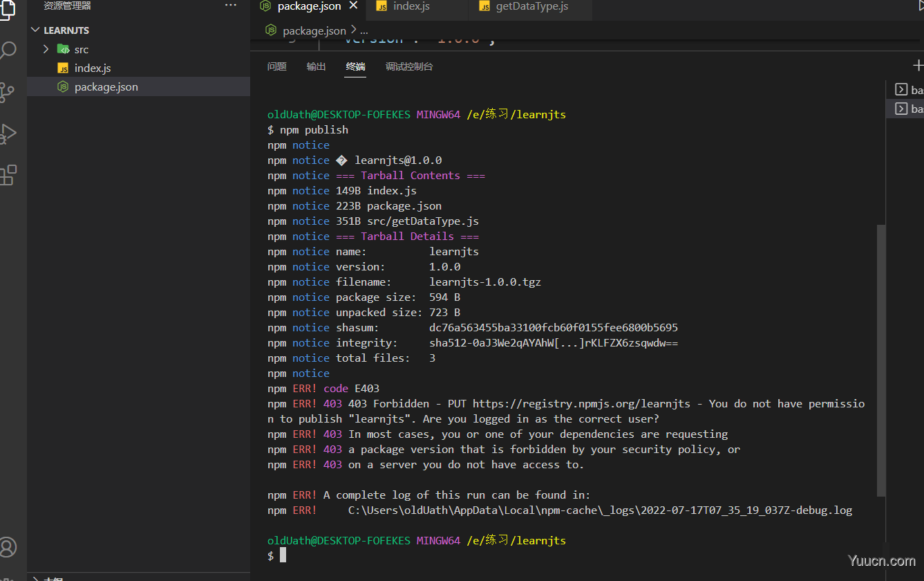Click 'learnjts@1.0.0' package text
This screenshot has width=924, height=581.
[x=398, y=160]
